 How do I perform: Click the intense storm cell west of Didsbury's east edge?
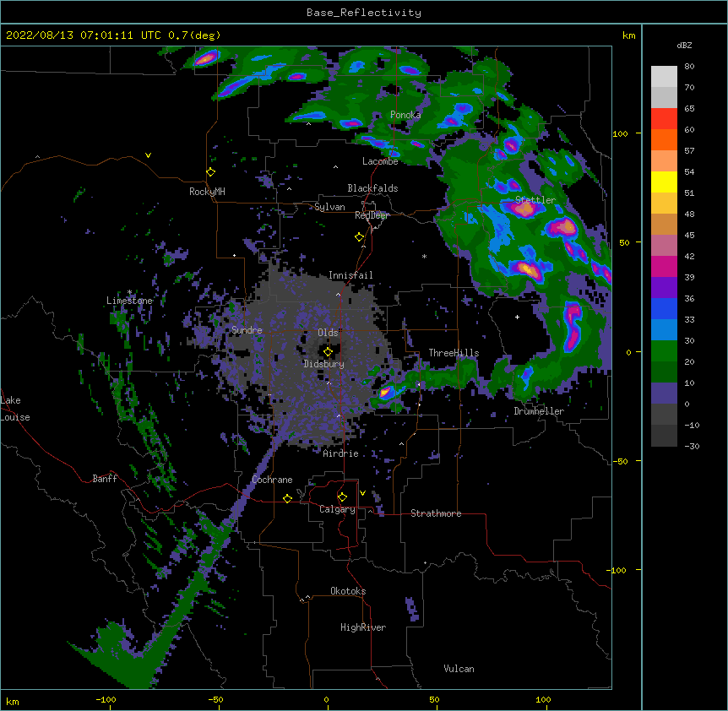click(386, 392)
